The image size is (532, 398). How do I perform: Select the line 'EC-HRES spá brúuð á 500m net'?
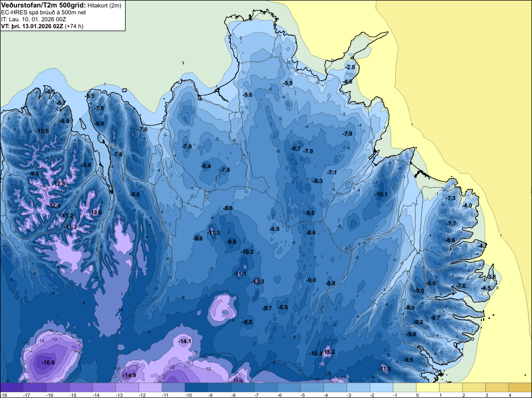coord(44,13)
